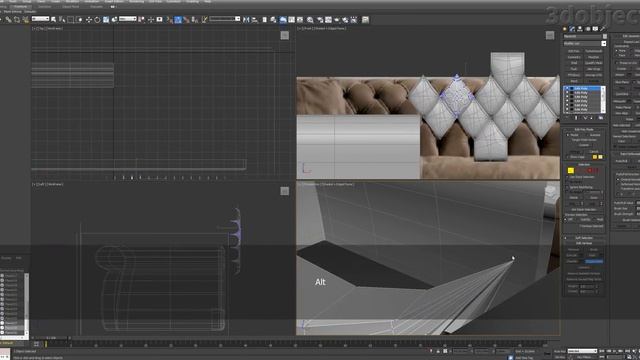Viewport: 640px width, 360px height.
Task: Open the Material Editor icon
Action: (310, 20)
